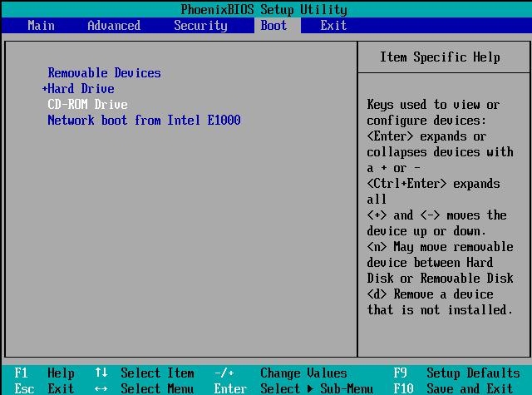Select the Hard Drive boot entry
532x395 pixels.
(x=81, y=89)
